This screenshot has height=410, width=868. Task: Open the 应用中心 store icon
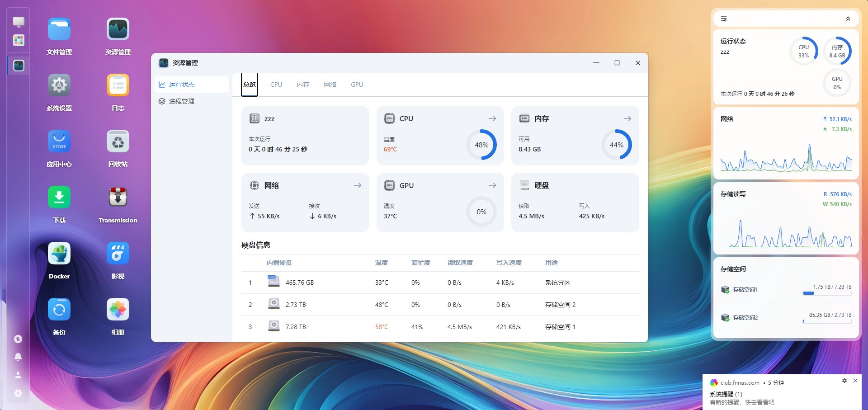[x=59, y=141]
